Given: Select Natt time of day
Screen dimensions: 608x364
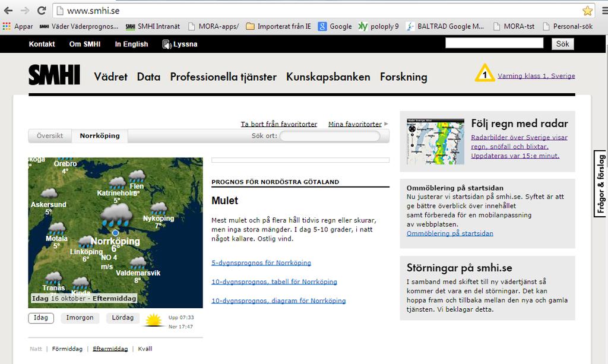Looking at the screenshot, I should [x=36, y=349].
